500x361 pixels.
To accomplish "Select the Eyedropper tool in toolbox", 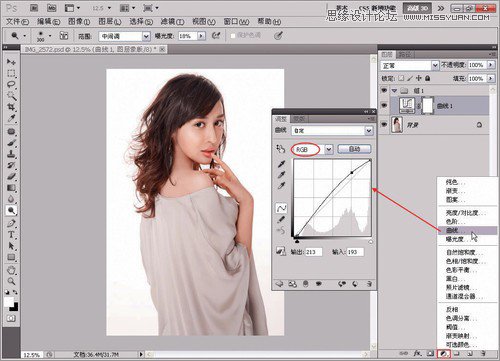I will coord(11,118).
